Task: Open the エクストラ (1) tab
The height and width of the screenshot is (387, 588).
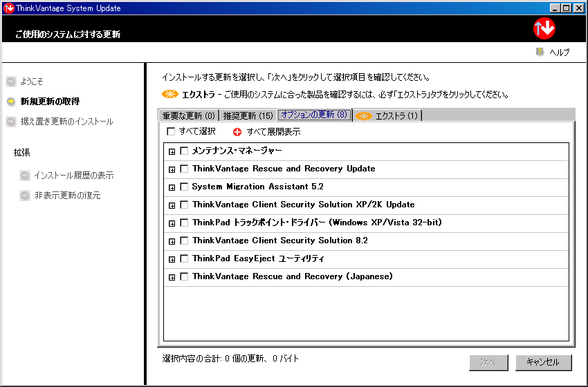Action: click(x=388, y=116)
